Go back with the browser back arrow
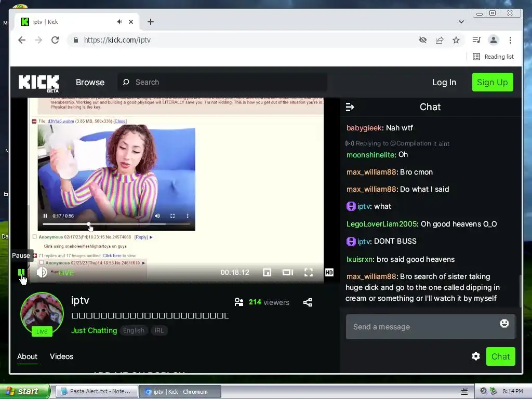 pos(22,40)
